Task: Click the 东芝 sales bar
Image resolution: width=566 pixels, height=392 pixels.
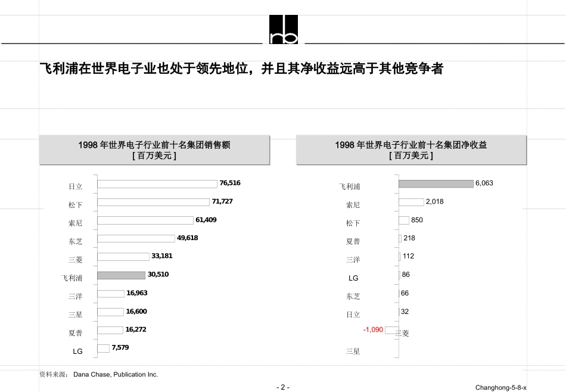Action: point(136,238)
